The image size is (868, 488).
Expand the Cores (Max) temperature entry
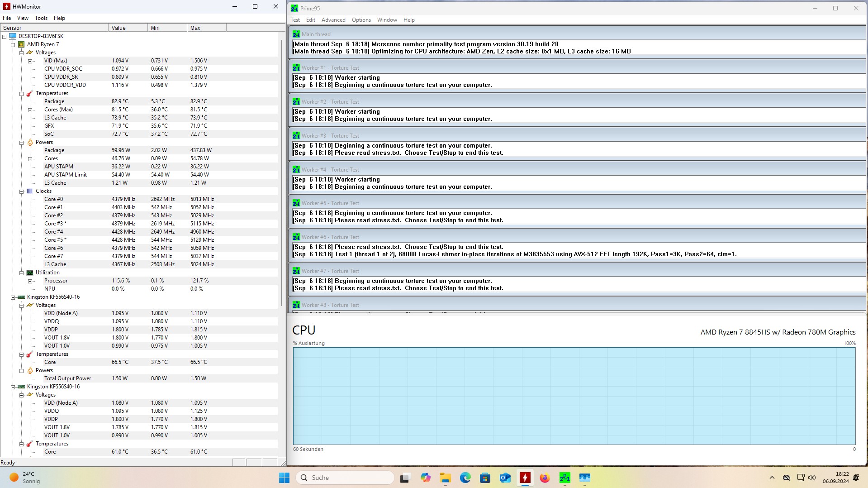click(x=30, y=110)
